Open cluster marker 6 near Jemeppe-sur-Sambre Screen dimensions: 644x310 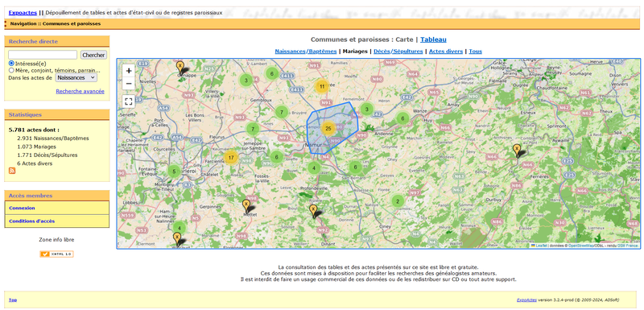[x=276, y=157]
